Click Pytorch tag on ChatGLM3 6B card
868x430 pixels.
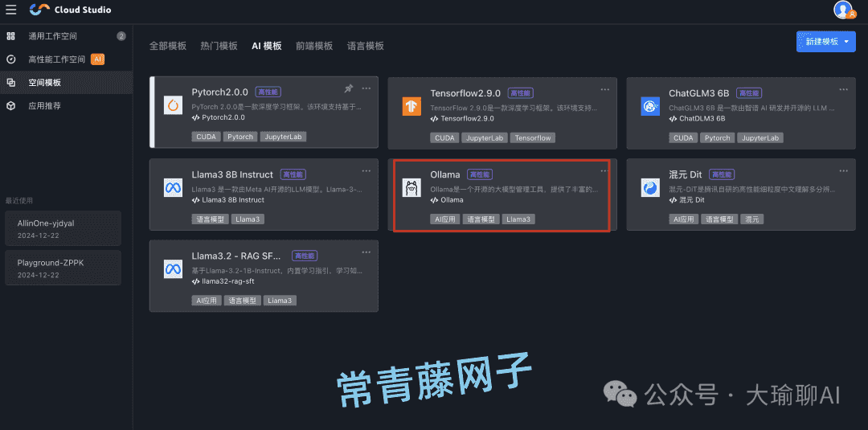pos(718,137)
